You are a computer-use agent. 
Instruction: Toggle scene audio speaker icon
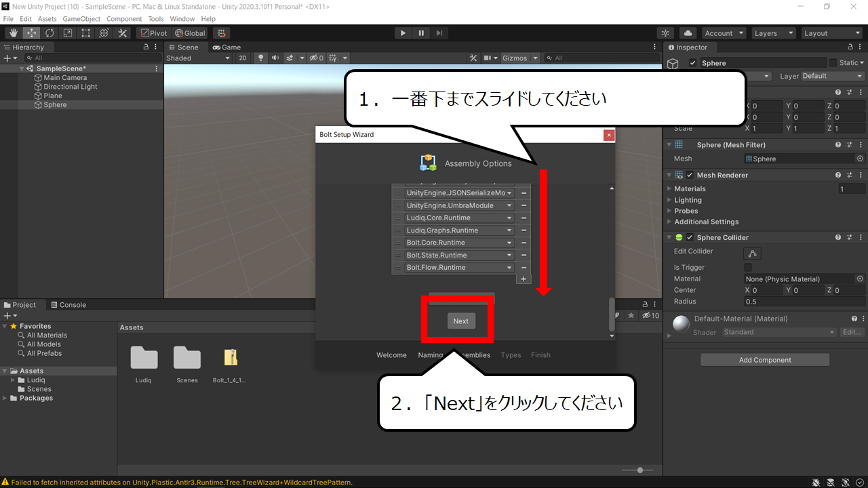[275, 58]
